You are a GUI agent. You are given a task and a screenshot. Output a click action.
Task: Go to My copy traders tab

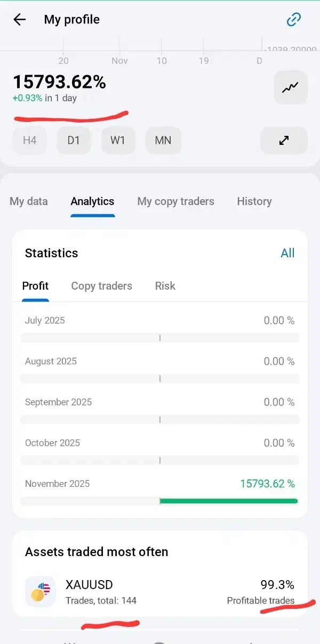(x=175, y=201)
